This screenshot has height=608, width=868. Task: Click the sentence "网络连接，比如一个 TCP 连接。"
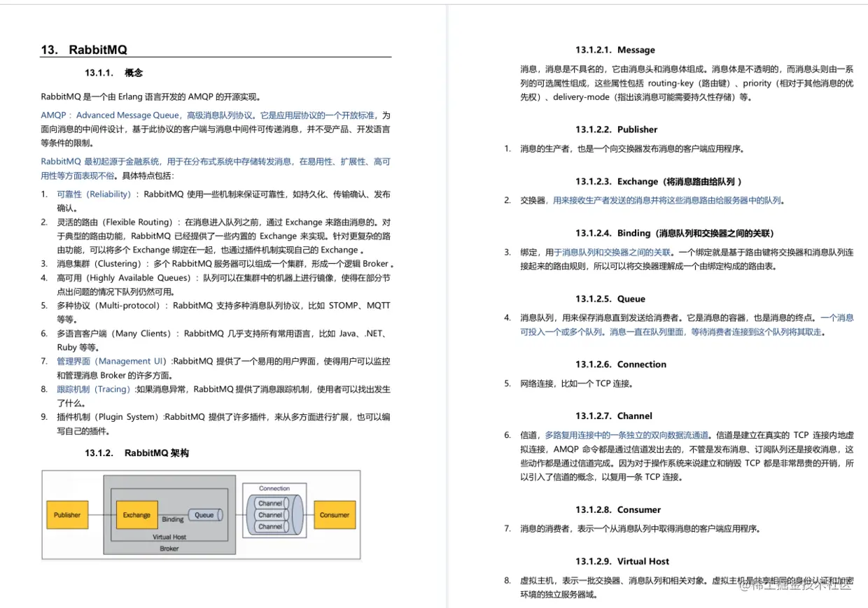pos(577,384)
